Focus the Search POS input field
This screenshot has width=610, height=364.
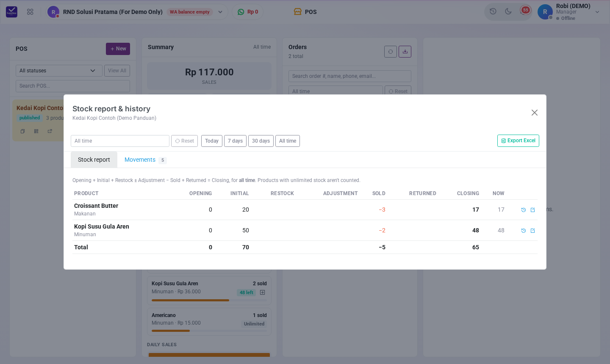coord(73,86)
